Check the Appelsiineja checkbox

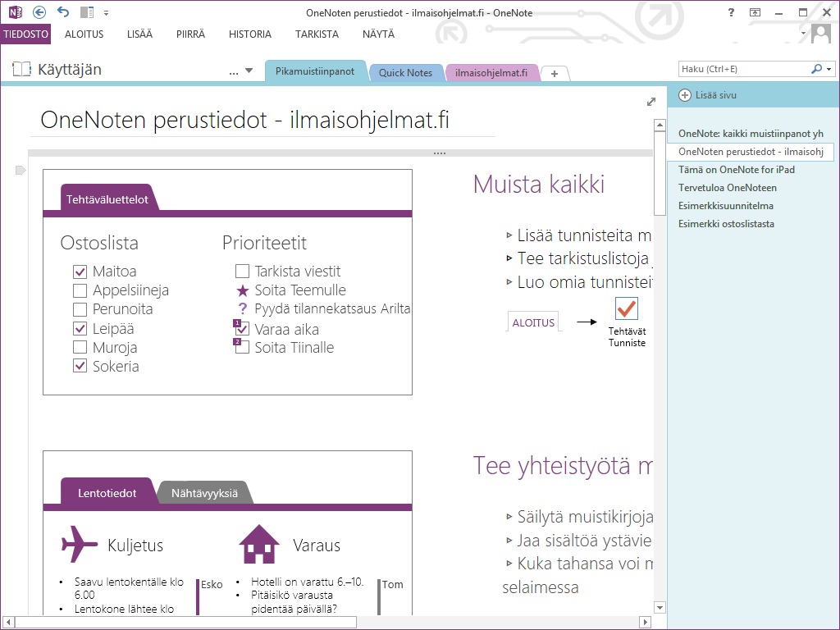[80, 291]
